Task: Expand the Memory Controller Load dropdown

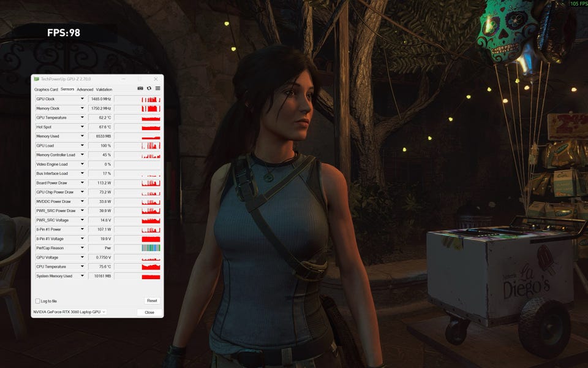Action: pyautogui.click(x=82, y=155)
